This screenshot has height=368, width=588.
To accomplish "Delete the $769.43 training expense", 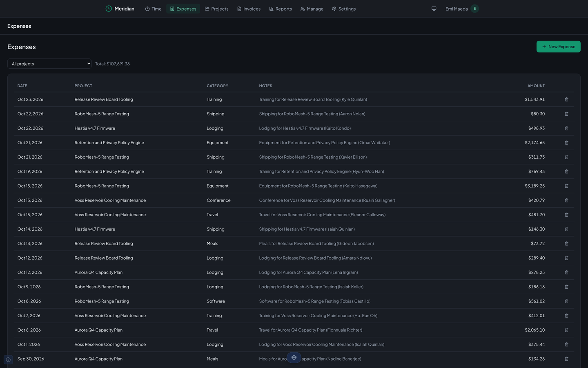I will [x=566, y=171].
